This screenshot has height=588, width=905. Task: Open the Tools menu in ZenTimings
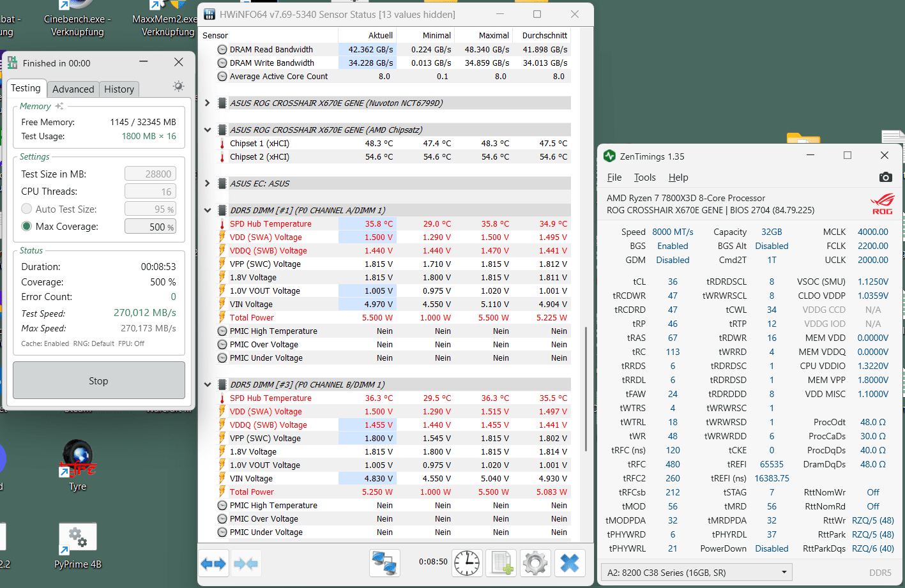(x=644, y=177)
